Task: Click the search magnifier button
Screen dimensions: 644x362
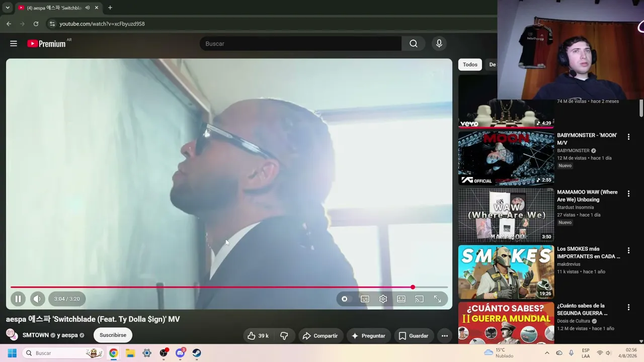Action: [414, 44]
